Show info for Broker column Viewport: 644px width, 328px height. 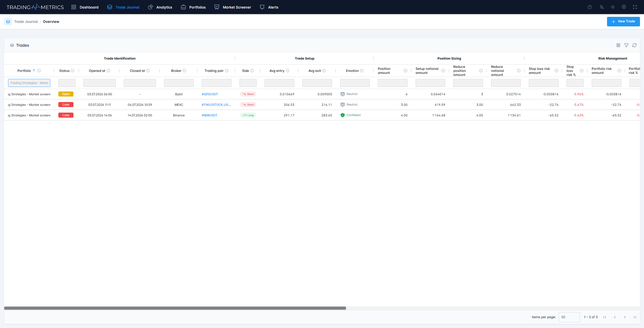point(184,71)
